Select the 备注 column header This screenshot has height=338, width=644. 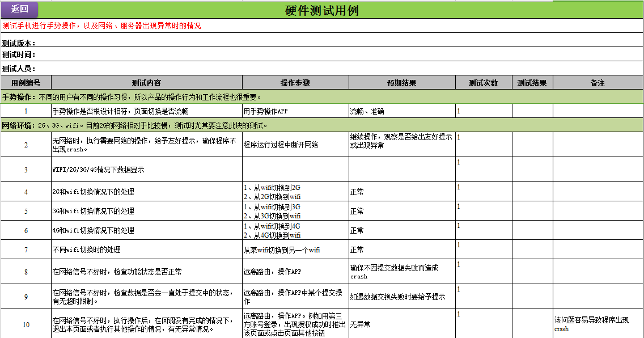[x=598, y=83]
